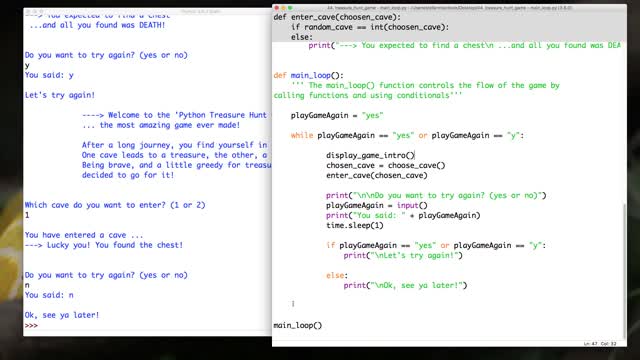640x360 pixels.
Task: Click 'print("\nLet's try again!")' code line
Action: coord(403,256)
